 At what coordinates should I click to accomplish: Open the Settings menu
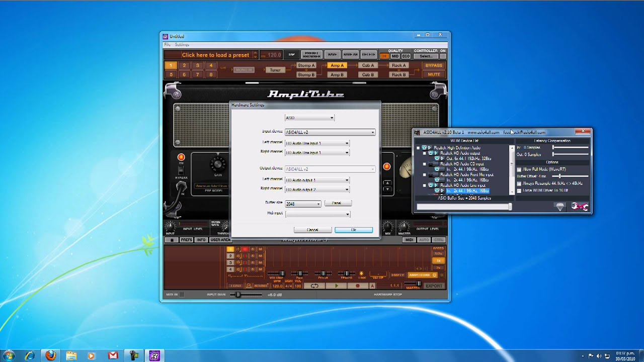(x=182, y=45)
